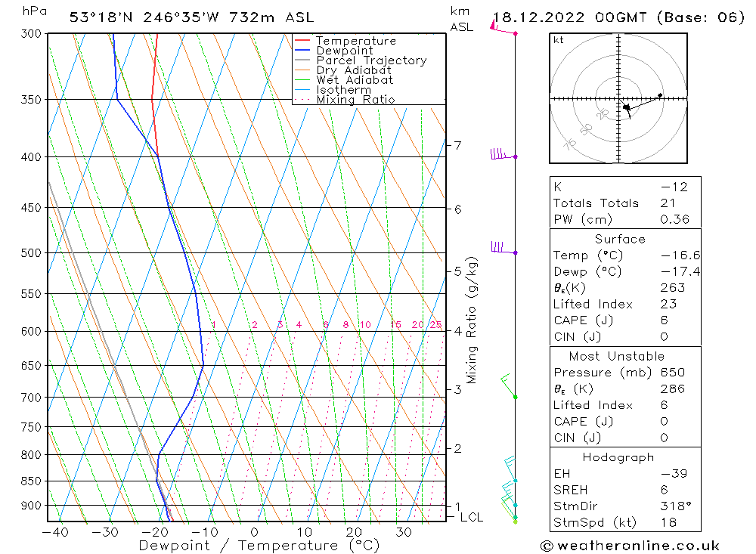Click the surface Dewp value '-17.4'

click(680, 271)
